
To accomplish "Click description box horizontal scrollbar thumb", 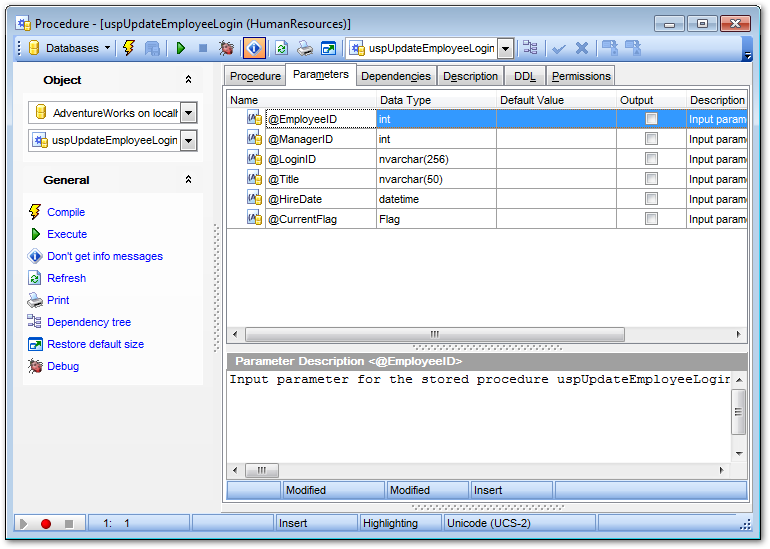I will [262, 470].
